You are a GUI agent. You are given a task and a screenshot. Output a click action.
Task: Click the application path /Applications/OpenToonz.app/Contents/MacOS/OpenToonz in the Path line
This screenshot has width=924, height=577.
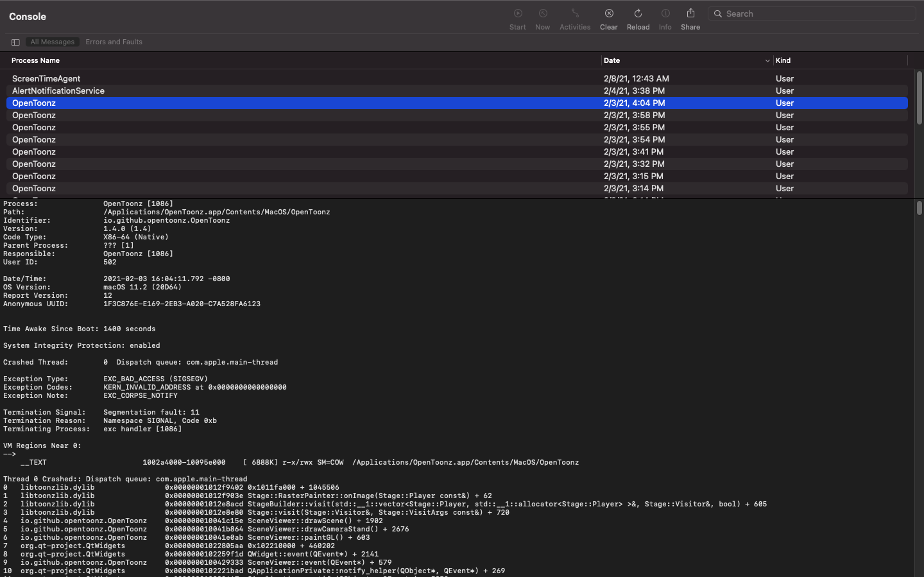tap(217, 212)
